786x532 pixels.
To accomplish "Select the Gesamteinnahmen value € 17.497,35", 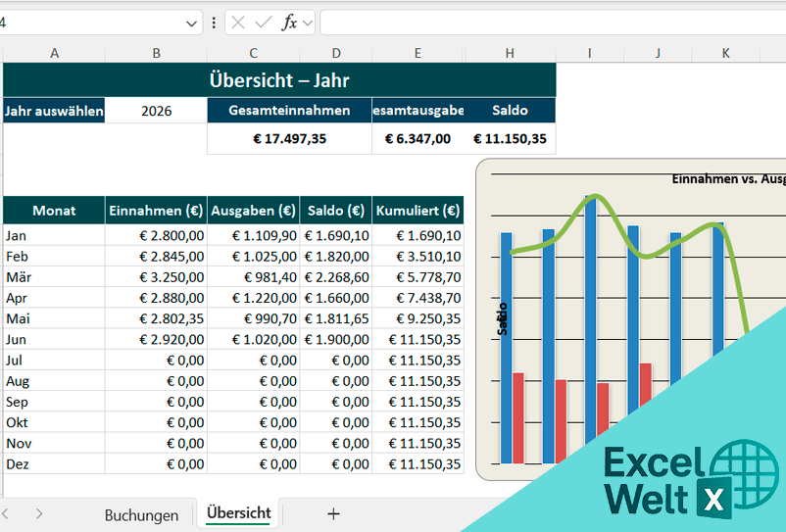I will pyautogui.click(x=289, y=139).
